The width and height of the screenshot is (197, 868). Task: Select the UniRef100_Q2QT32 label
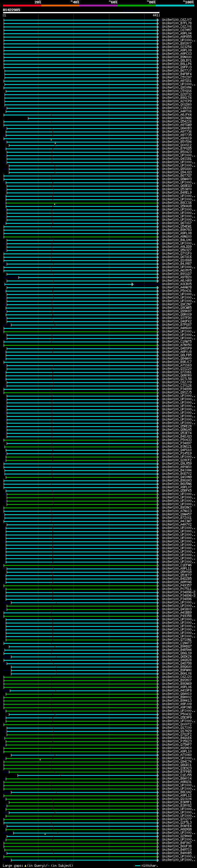pos(176,94)
